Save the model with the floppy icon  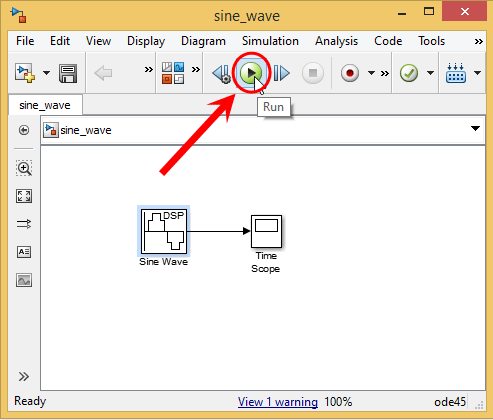[x=68, y=73]
